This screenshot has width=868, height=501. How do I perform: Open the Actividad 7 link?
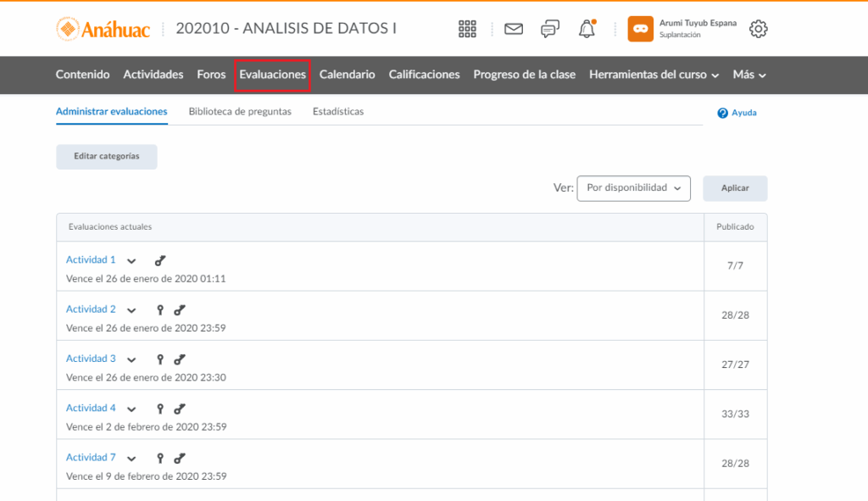coord(91,457)
